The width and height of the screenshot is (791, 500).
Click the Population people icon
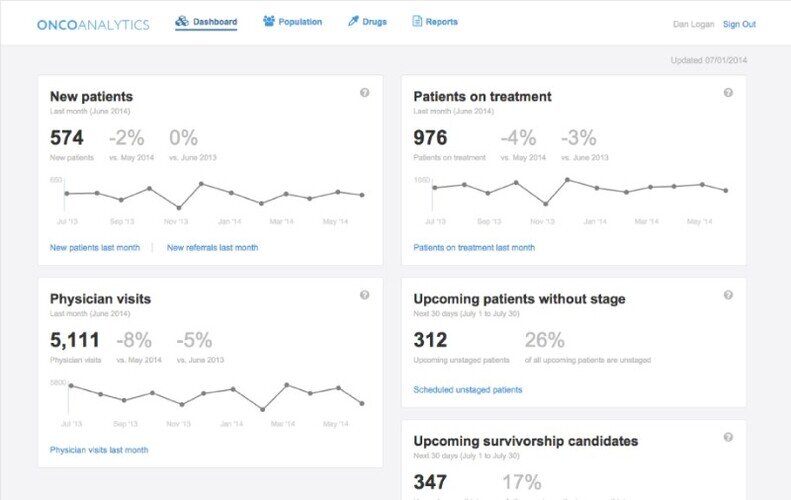269,21
